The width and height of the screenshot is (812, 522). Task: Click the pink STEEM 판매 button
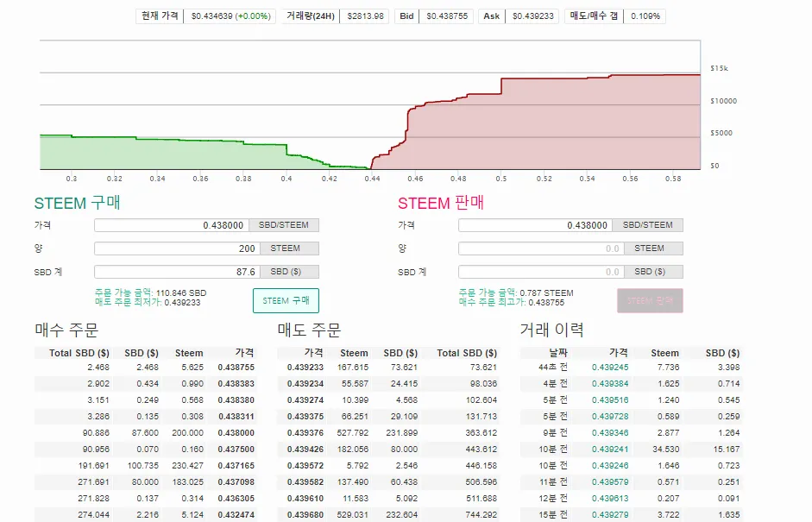650,301
